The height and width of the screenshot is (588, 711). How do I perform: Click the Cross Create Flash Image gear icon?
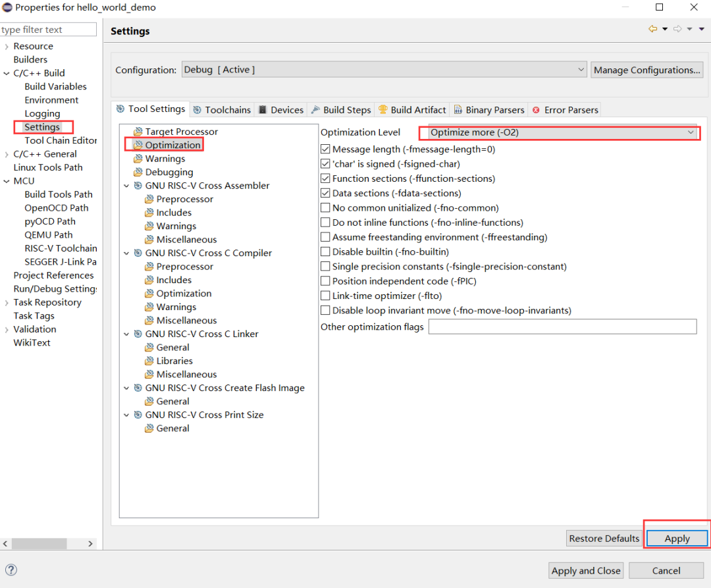point(138,388)
